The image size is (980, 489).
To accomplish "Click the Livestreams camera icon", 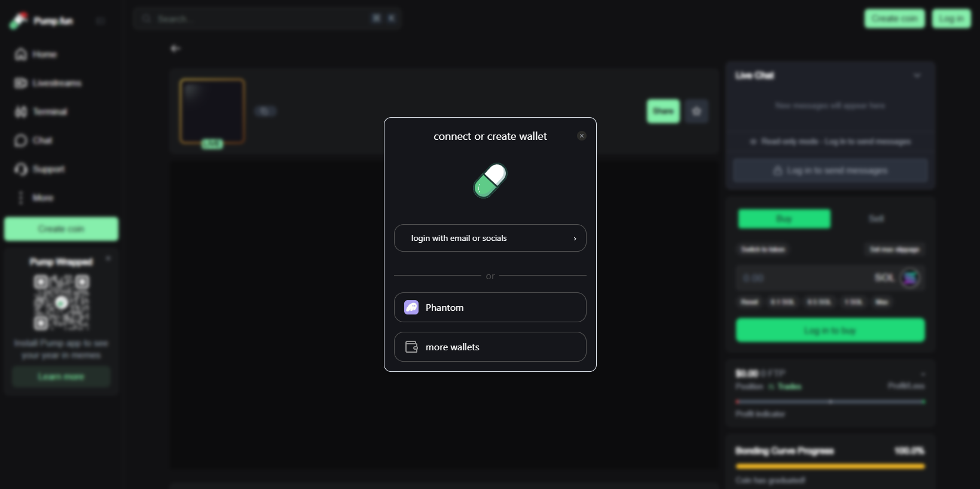I will click(21, 83).
